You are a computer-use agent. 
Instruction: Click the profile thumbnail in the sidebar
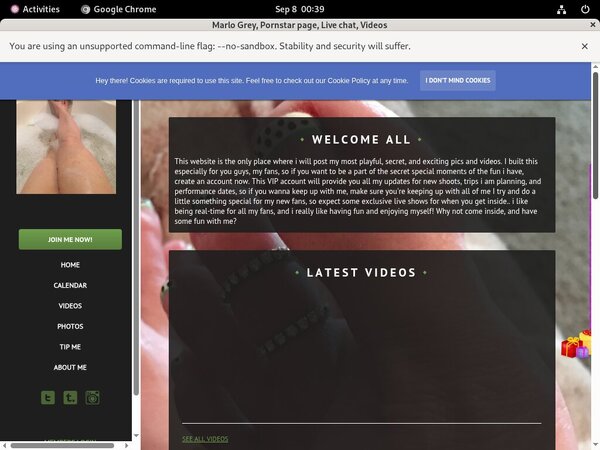(66, 146)
